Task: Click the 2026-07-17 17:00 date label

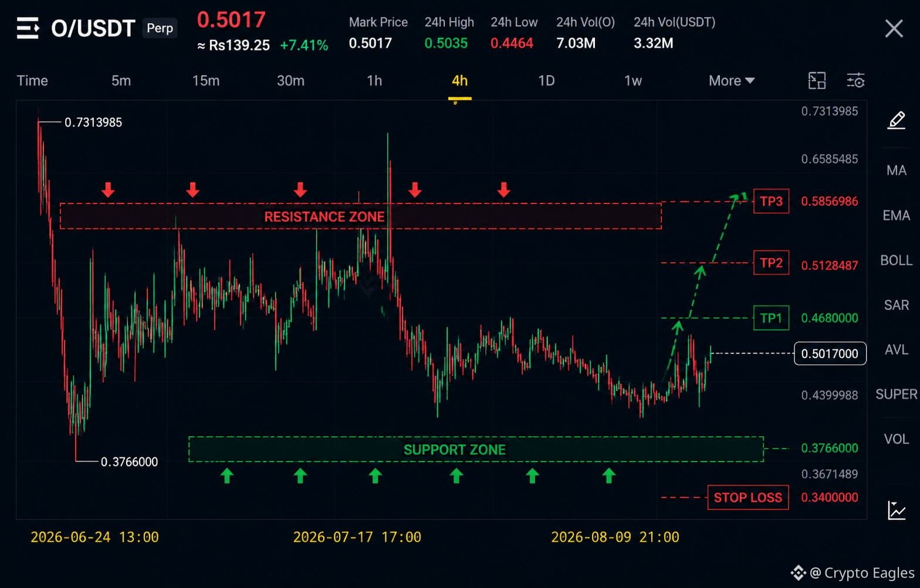Action: click(357, 537)
